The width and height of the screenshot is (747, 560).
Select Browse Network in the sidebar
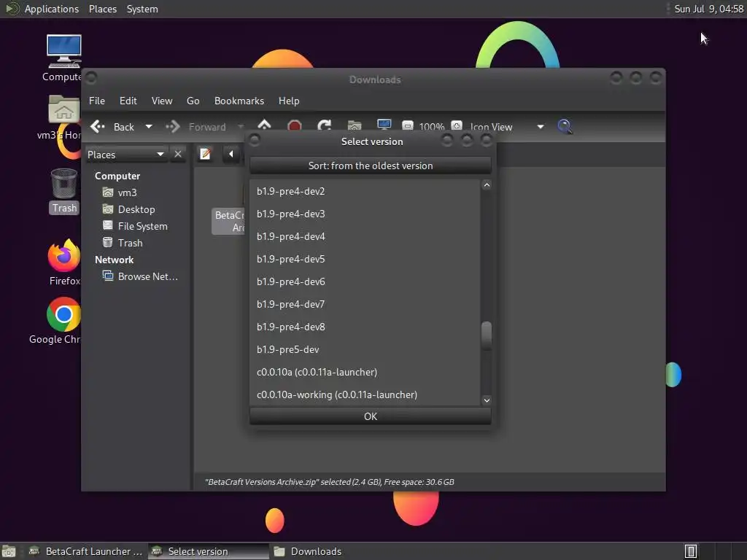tap(140, 276)
